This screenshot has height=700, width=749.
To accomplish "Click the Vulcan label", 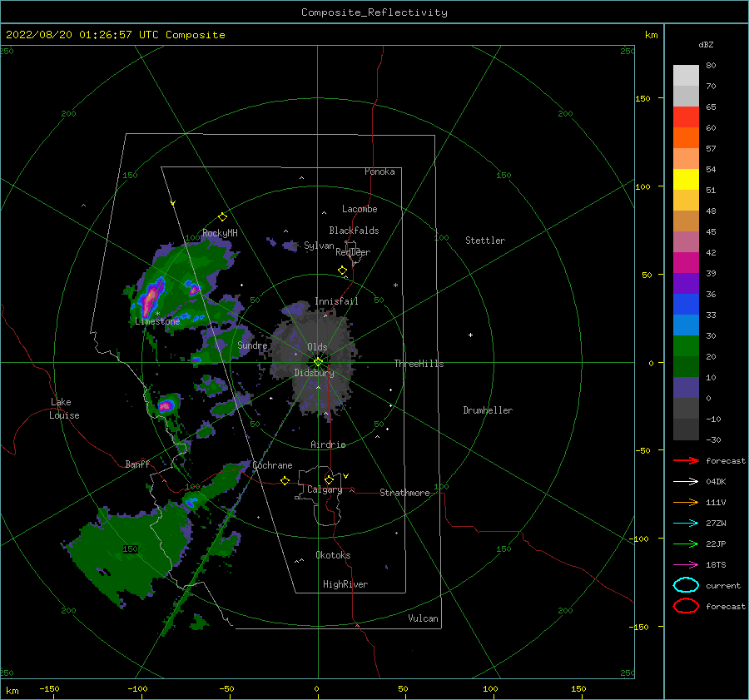I will 424,618.
